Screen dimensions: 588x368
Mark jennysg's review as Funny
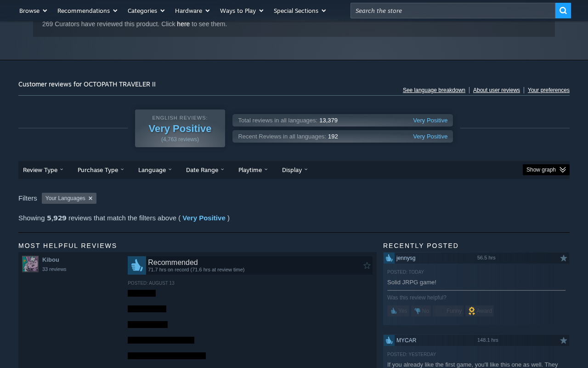coord(448,311)
